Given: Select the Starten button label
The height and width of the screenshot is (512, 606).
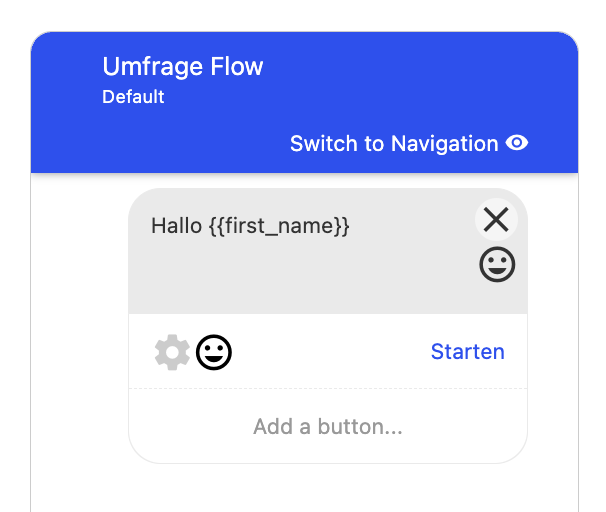Looking at the screenshot, I should [468, 352].
